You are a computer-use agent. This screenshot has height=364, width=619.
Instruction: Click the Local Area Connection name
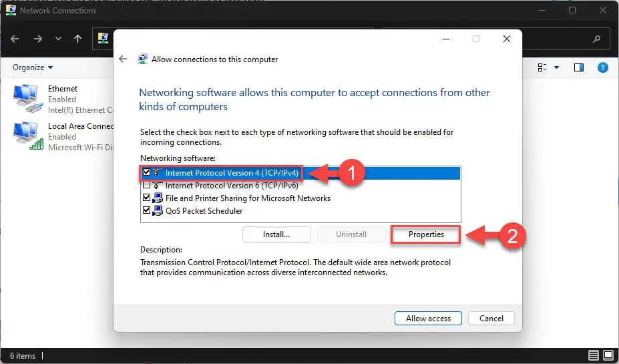coord(81,126)
